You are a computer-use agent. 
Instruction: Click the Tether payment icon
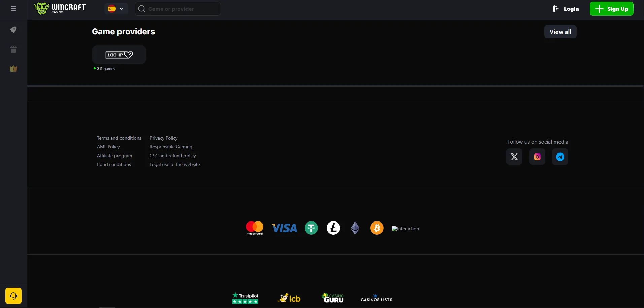coord(311,228)
